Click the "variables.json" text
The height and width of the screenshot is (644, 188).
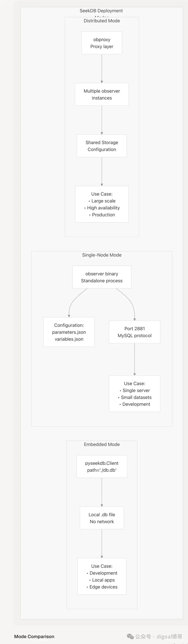point(69,339)
